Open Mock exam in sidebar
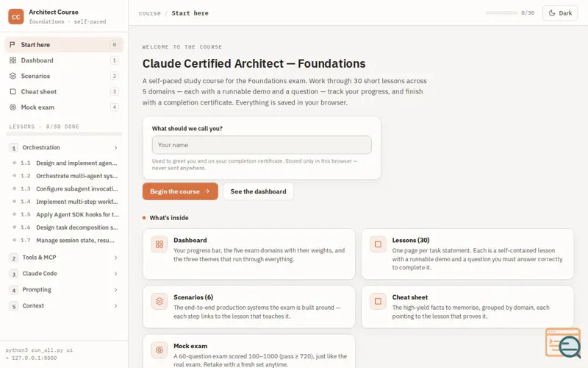The width and height of the screenshot is (588, 368). click(x=64, y=107)
